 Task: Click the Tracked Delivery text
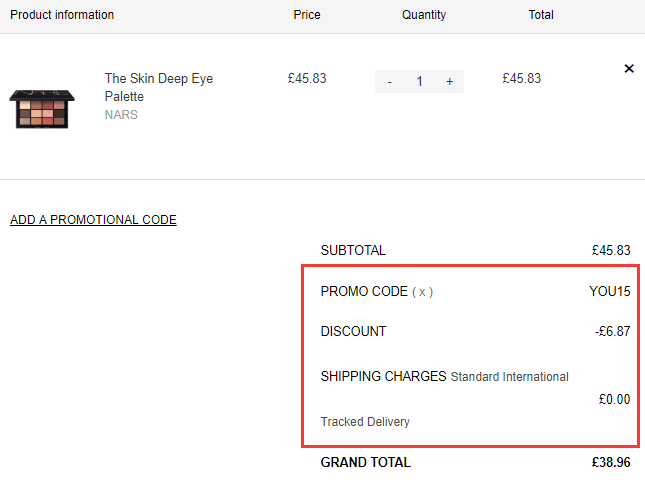pos(365,422)
